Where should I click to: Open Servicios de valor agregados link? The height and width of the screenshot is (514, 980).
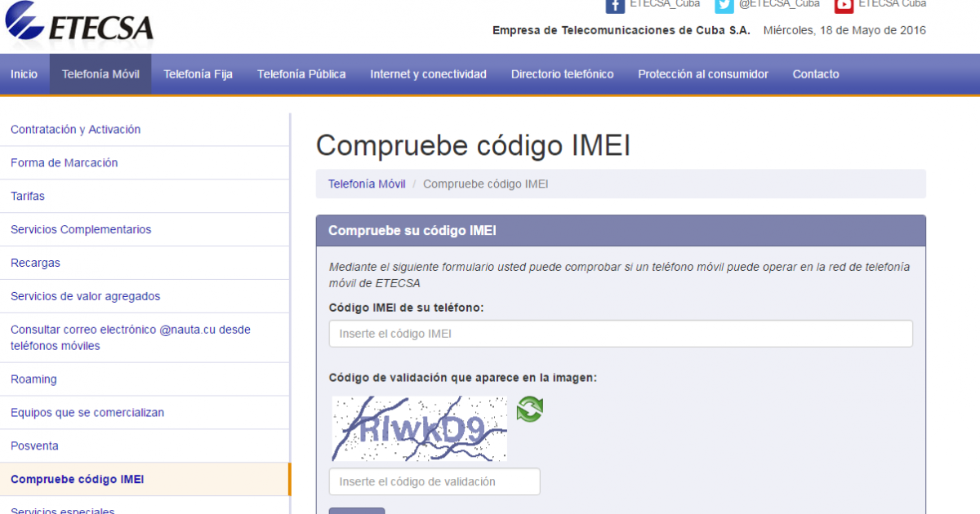click(x=86, y=296)
